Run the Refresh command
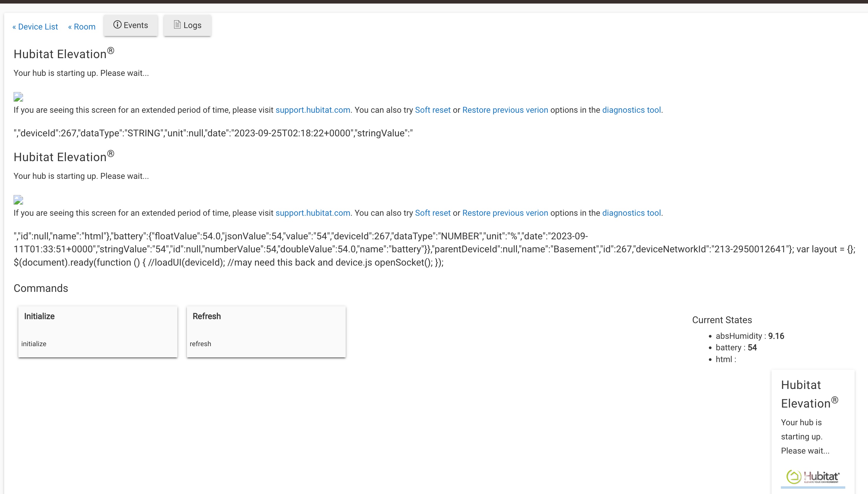 266,331
